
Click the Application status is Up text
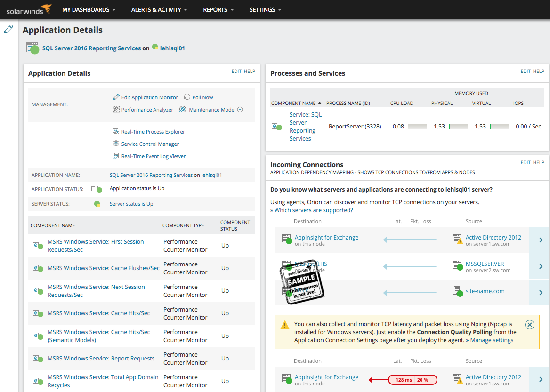tap(137, 188)
